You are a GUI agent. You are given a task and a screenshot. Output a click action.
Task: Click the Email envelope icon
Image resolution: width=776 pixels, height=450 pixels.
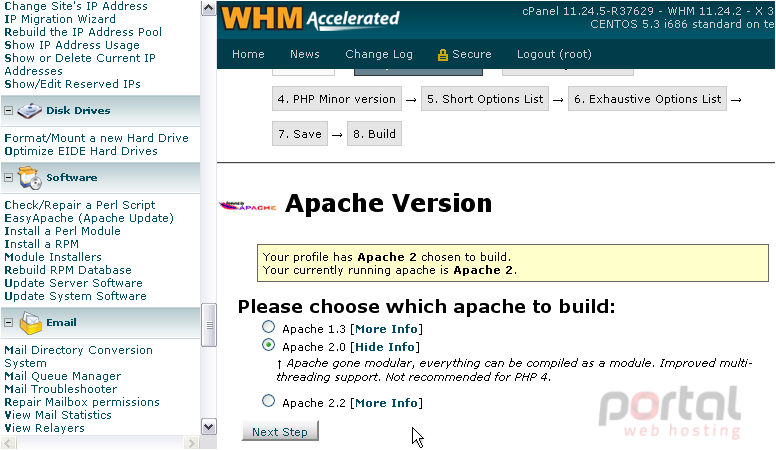coord(30,323)
